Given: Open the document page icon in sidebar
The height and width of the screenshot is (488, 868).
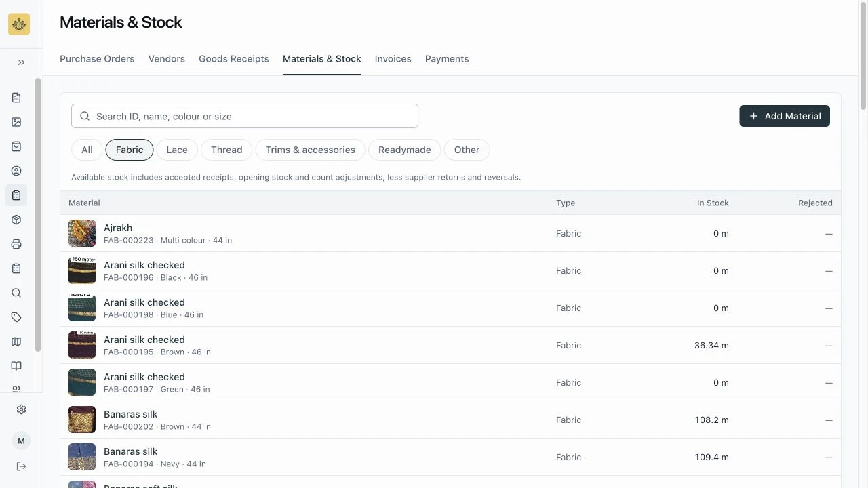Looking at the screenshot, I should (16, 98).
